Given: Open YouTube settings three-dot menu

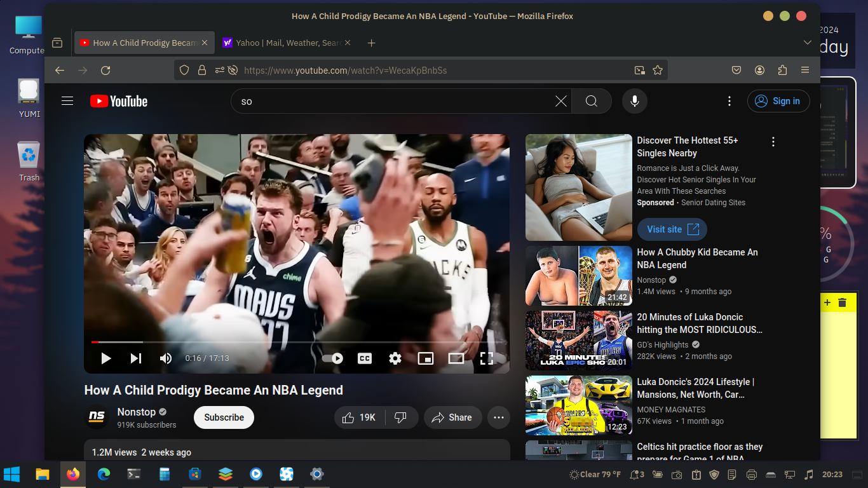Looking at the screenshot, I should coord(729,101).
